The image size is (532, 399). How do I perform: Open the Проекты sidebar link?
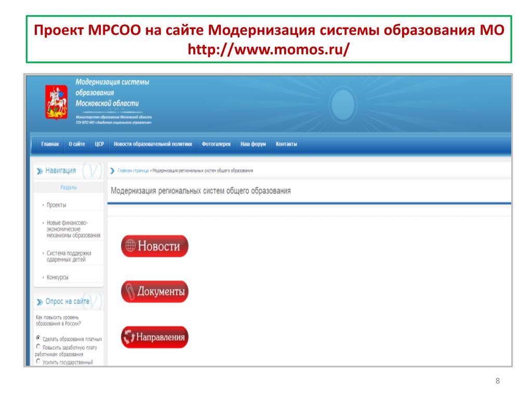[x=56, y=205]
